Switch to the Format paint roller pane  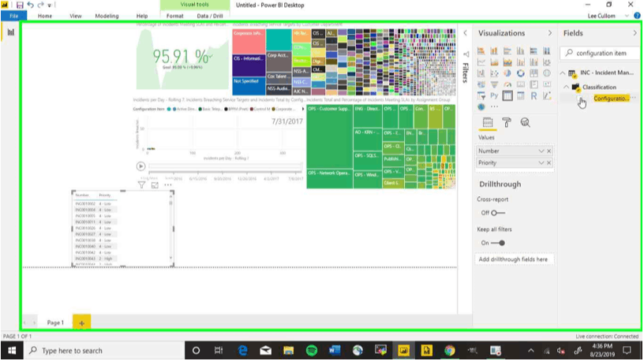point(507,122)
